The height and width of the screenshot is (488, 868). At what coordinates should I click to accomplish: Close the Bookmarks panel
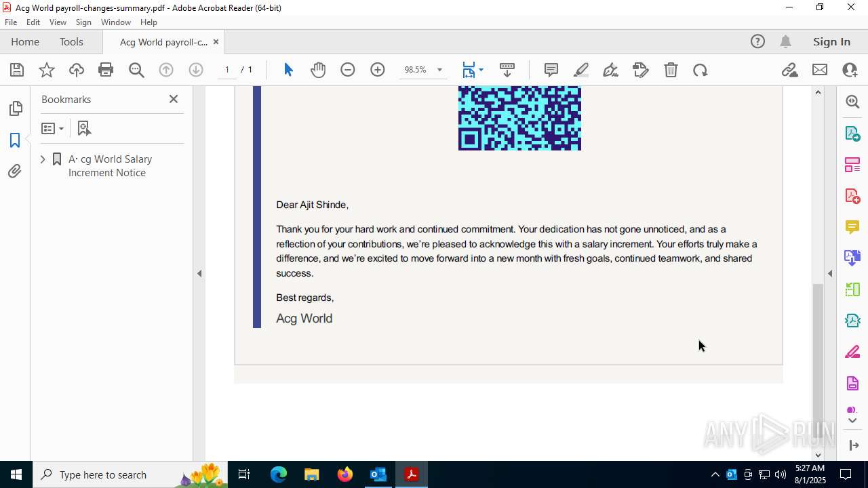tap(174, 99)
